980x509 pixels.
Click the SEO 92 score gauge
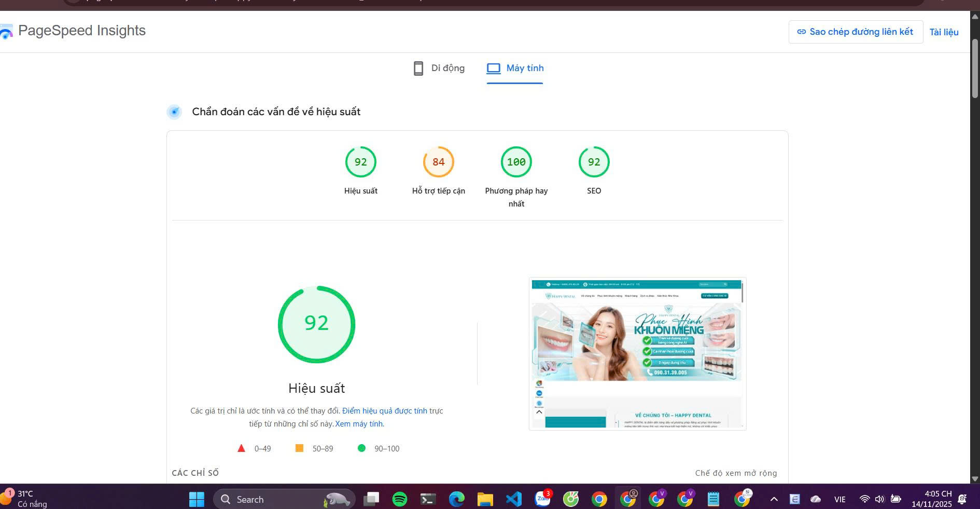594,162
